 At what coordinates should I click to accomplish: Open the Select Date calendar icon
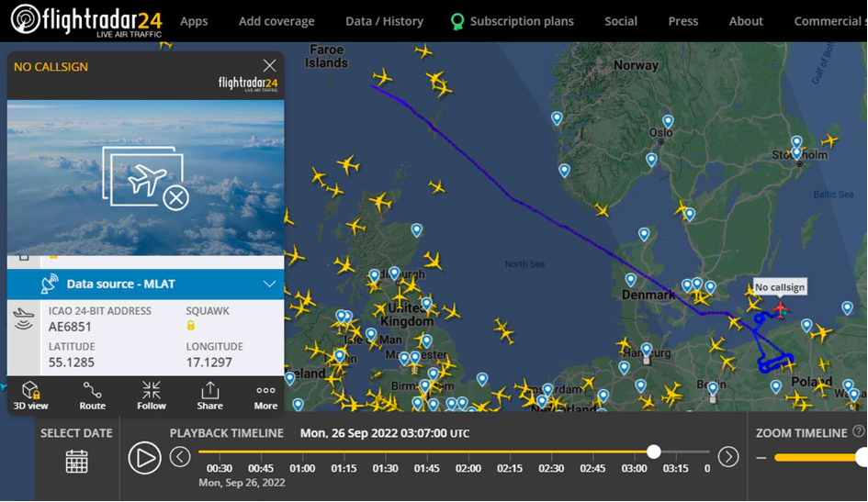[x=76, y=461]
